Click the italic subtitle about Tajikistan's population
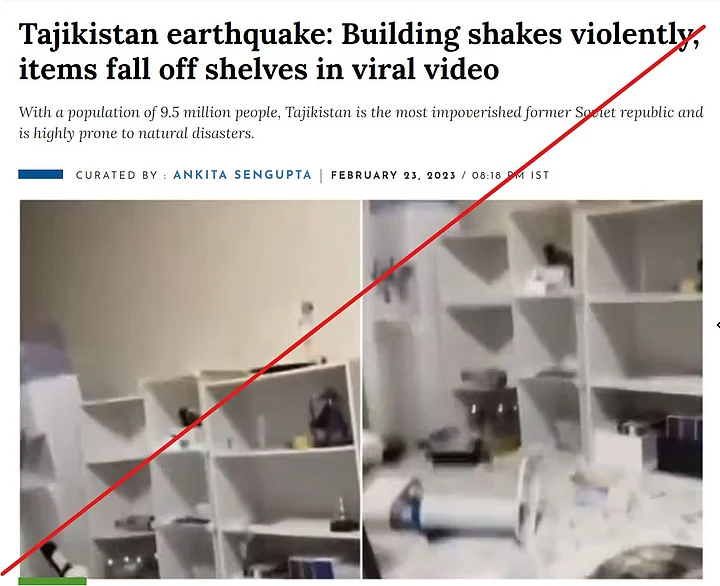 coord(360,123)
